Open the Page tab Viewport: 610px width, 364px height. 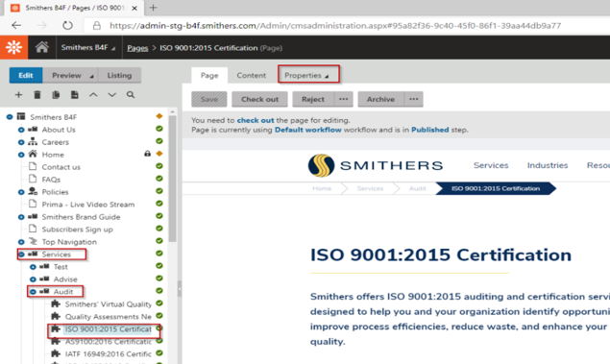209,75
